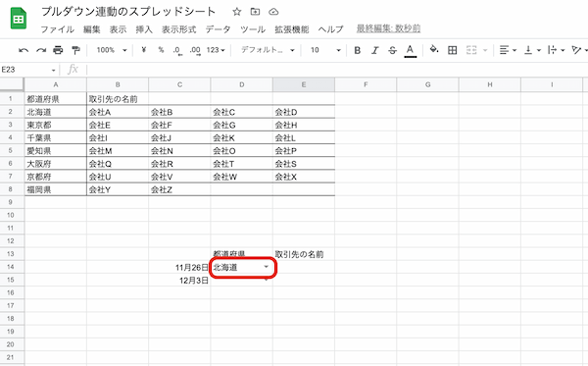Screen dimensions: 588x366
Task: Select row 9 header
Action: (x=11, y=202)
